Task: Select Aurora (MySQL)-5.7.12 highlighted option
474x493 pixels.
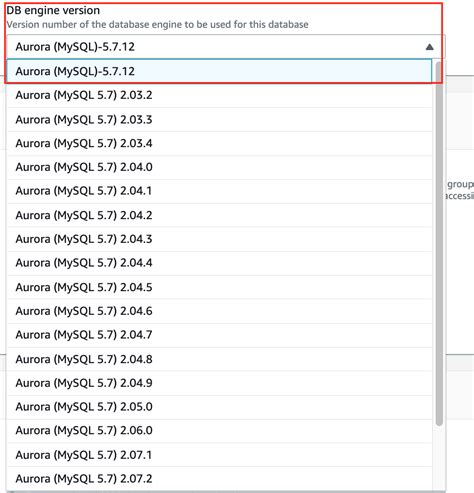Action: [219, 71]
